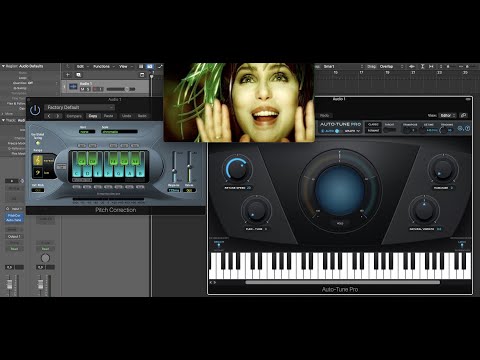Click the Paste button in Pitch Correction
480x360 pixels.
point(109,116)
